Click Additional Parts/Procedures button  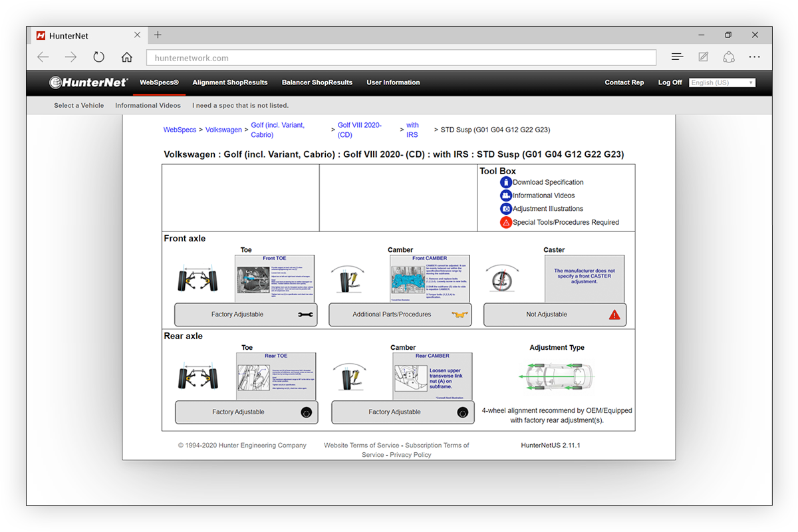(400, 315)
